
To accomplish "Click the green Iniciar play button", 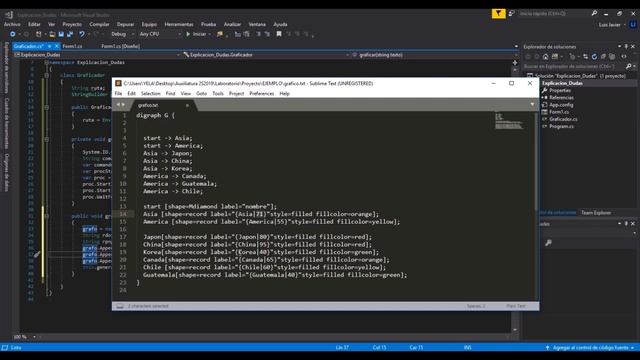I will coord(188,34).
